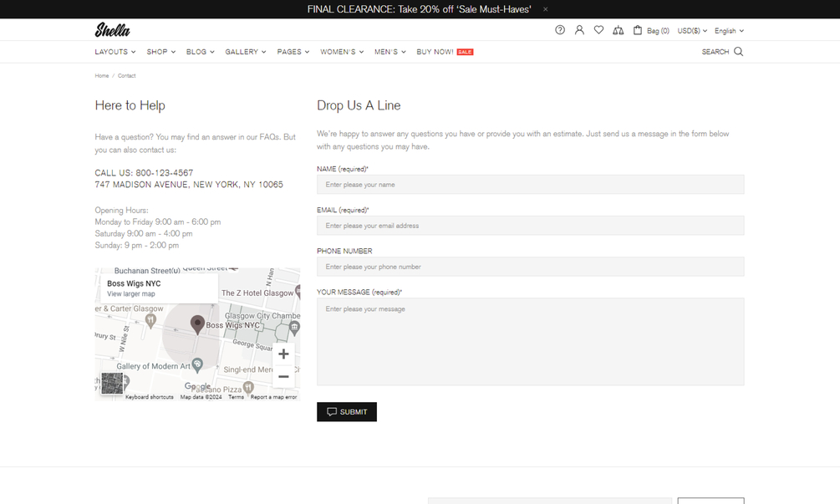The image size is (840, 504).
Task: Click the search magnifier icon
Action: point(738,52)
